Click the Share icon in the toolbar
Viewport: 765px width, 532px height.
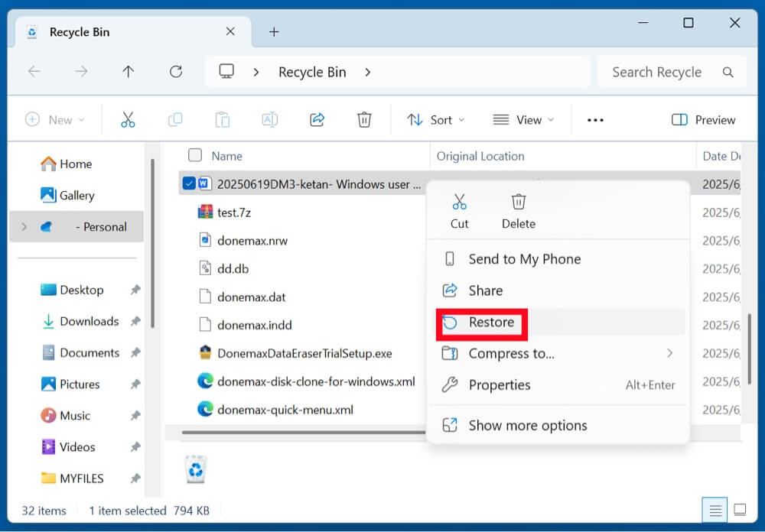point(317,119)
